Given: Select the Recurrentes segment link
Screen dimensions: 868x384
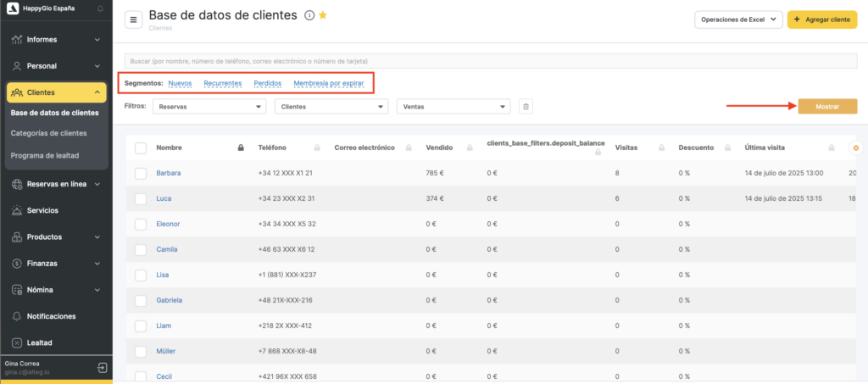Looking at the screenshot, I should tap(222, 83).
